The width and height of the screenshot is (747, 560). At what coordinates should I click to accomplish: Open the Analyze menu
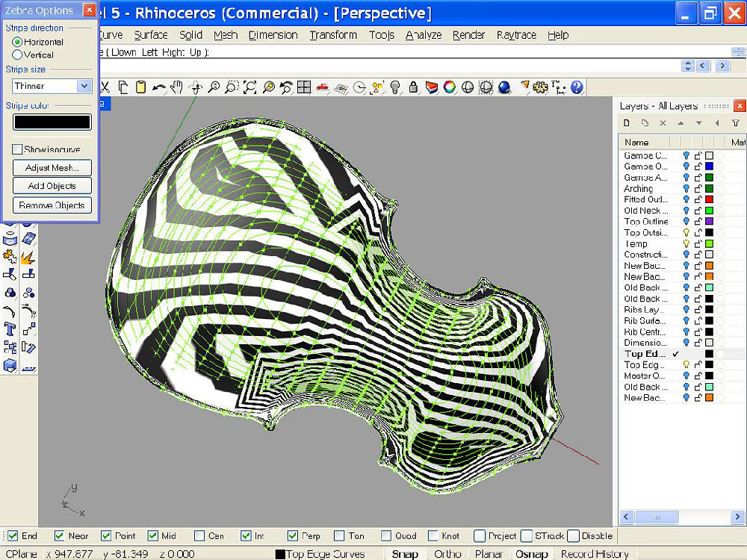[x=423, y=35]
